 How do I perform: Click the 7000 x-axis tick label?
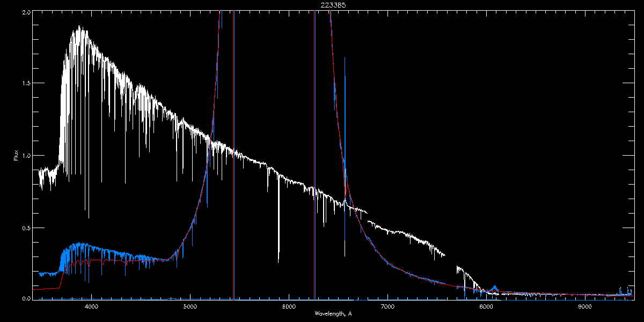click(x=387, y=306)
